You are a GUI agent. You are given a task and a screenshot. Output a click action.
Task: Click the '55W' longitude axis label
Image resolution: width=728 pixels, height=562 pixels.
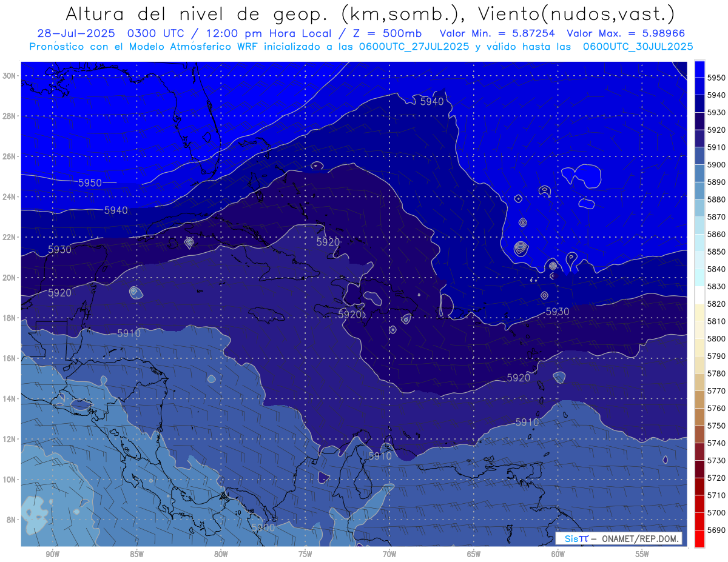(x=642, y=554)
